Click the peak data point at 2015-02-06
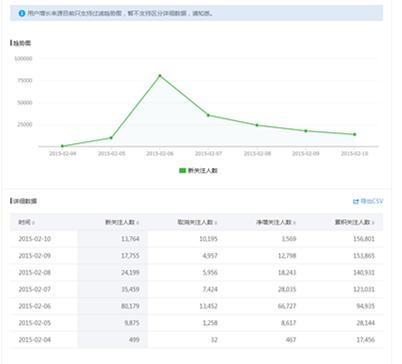This screenshot has height=364, width=402. (160, 76)
